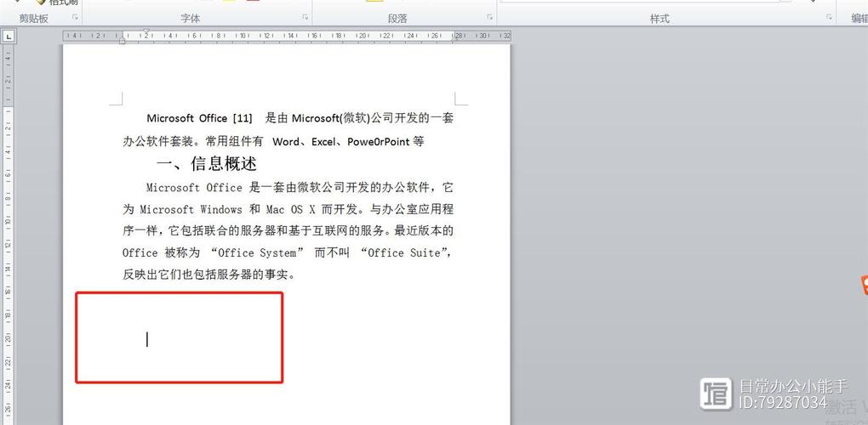Click the line starting 序一样，它包括联合的服务器
Image resolution: width=868 pixels, height=425 pixels.
[x=288, y=230]
